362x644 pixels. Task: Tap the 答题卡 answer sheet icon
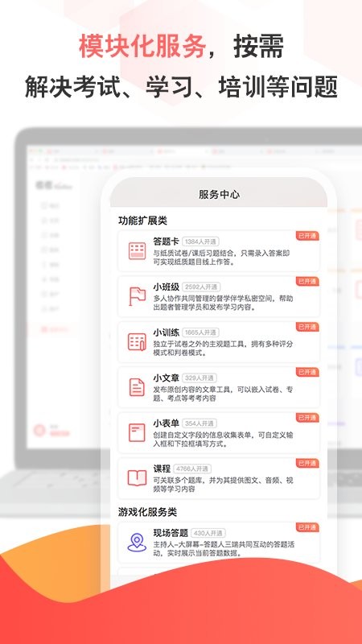137,251
